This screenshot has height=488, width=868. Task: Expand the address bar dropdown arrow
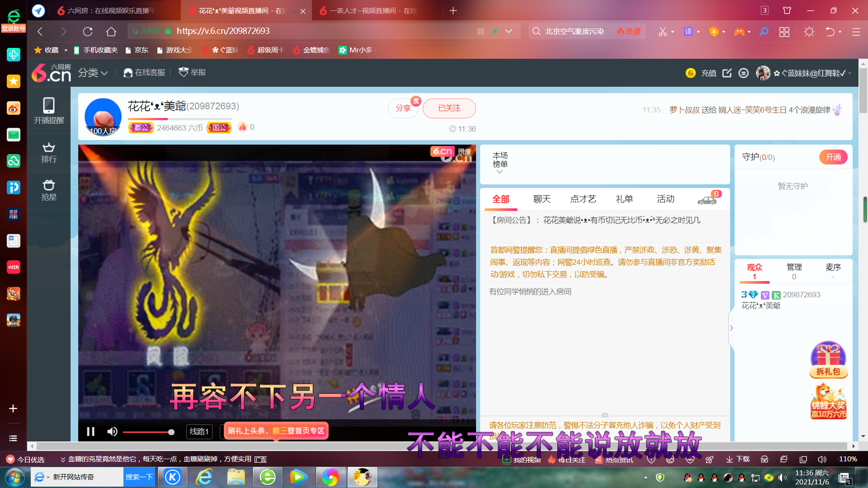click(x=509, y=32)
